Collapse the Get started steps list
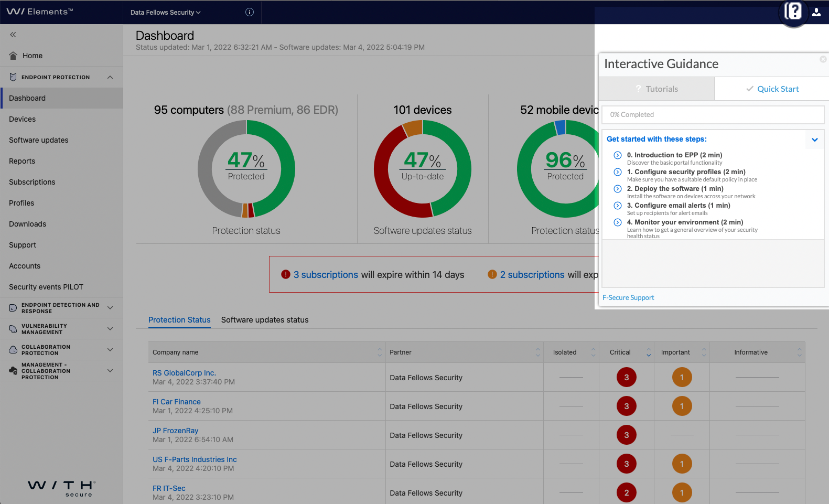This screenshot has width=829, height=504. click(x=814, y=140)
